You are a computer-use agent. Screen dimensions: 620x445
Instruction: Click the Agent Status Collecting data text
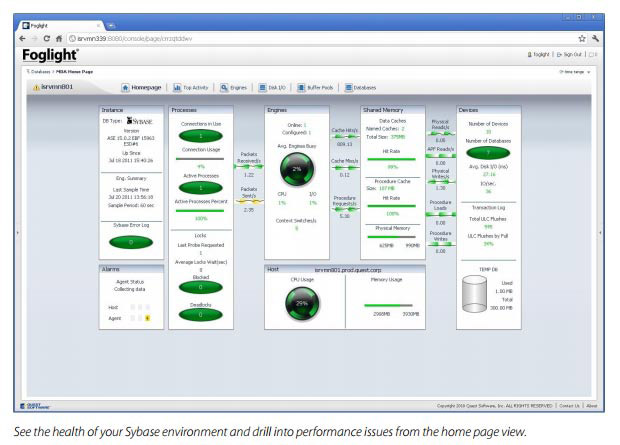[130, 286]
